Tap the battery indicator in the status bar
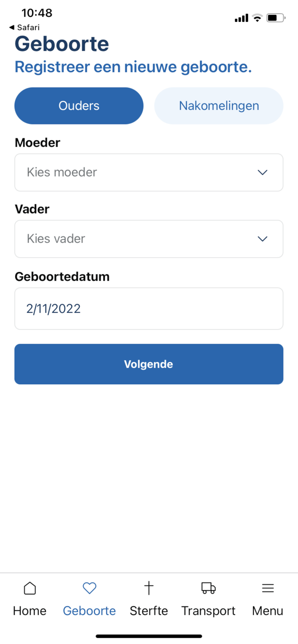The image size is (298, 644). pyautogui.click(x=275, y=18)
